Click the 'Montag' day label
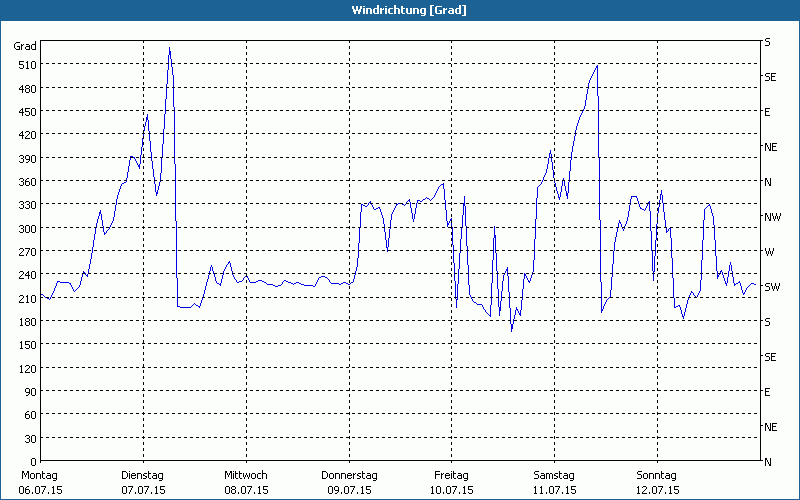The height and width of the screenshot is (500, 800). 39,476
